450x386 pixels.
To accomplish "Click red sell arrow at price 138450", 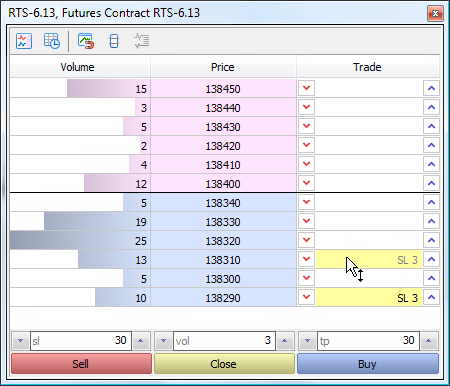I will (x=306, y=88).
